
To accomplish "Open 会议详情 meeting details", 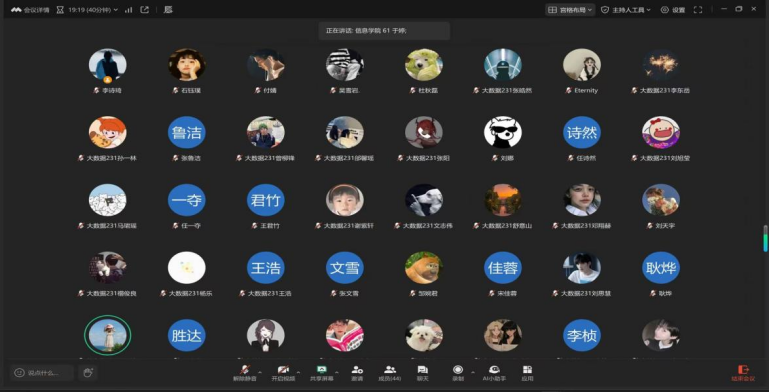I will tap(30, 10).
